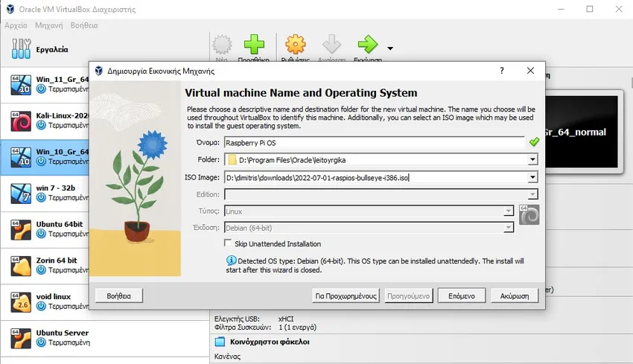The image size is (633, 364).
Task: Click the grey Discard arrow icon
Action: pos(332,45)
